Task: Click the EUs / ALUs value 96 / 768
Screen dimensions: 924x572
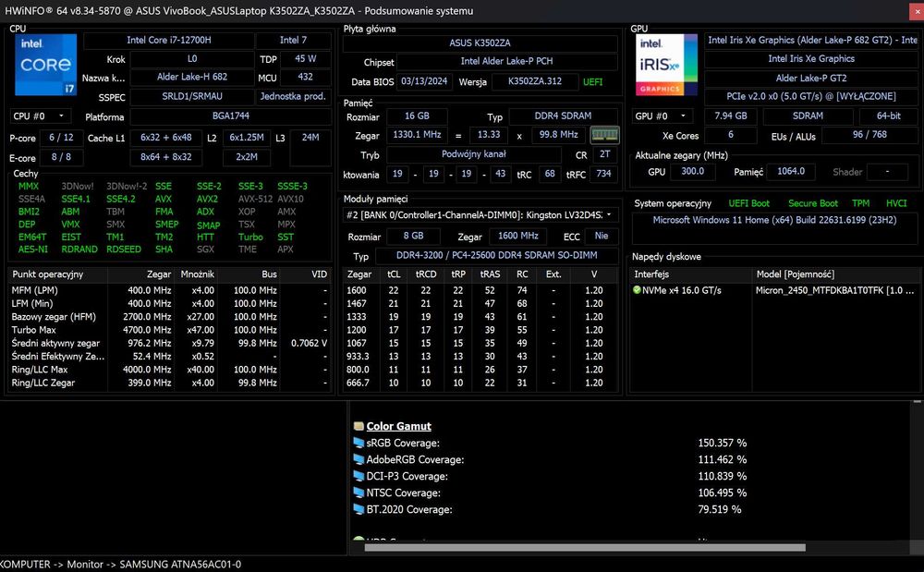Action: [869, 135]
